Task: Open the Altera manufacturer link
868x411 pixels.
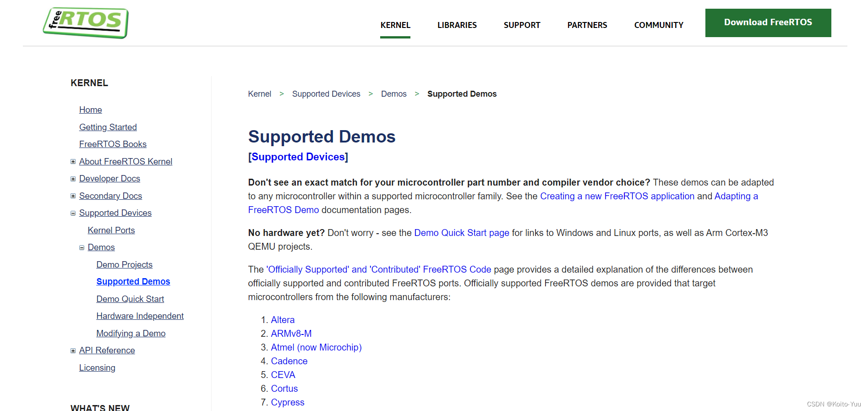Action: pyautogui.click(x=283, y=320)
